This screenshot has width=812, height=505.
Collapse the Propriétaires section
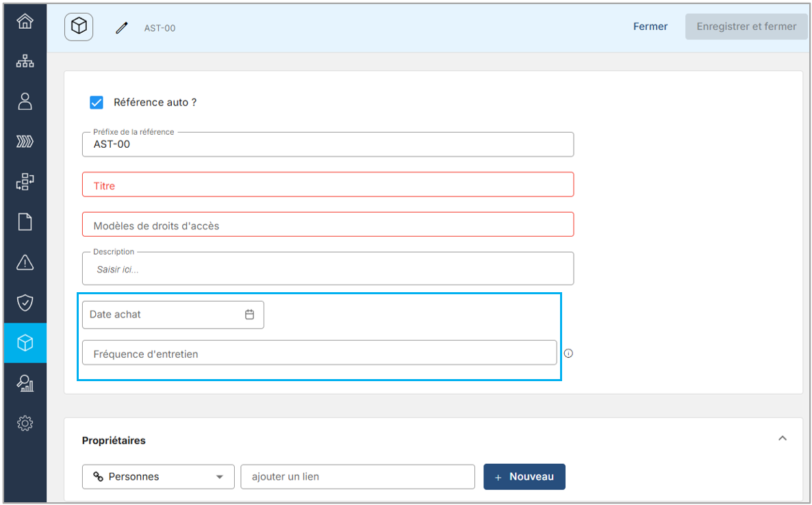pos(783,438)
